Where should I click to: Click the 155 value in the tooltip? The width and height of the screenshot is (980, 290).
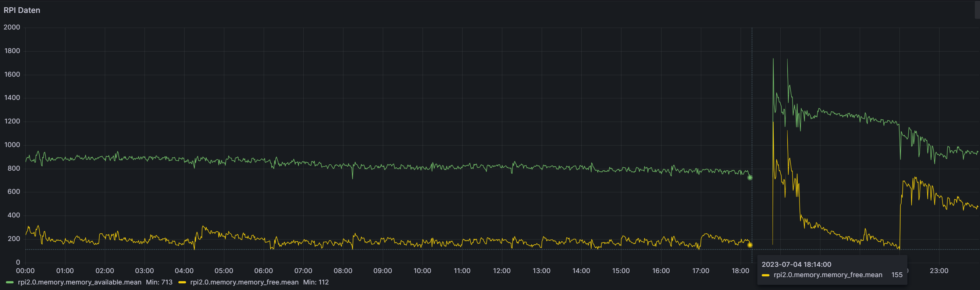click(x=897, y=275)
